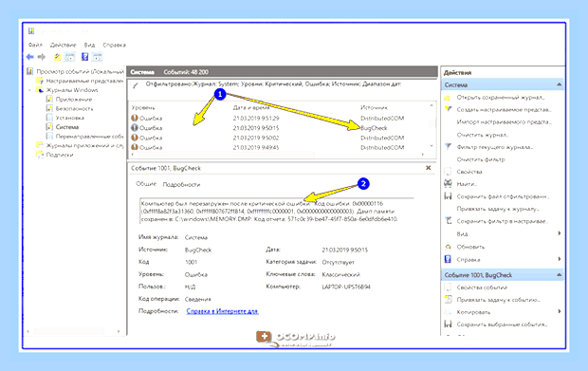This screenshot has height=371, width=588.
Task: Expand the Журналы приложений и служб node
Action: pyautogui.click(x=30, y=145)
